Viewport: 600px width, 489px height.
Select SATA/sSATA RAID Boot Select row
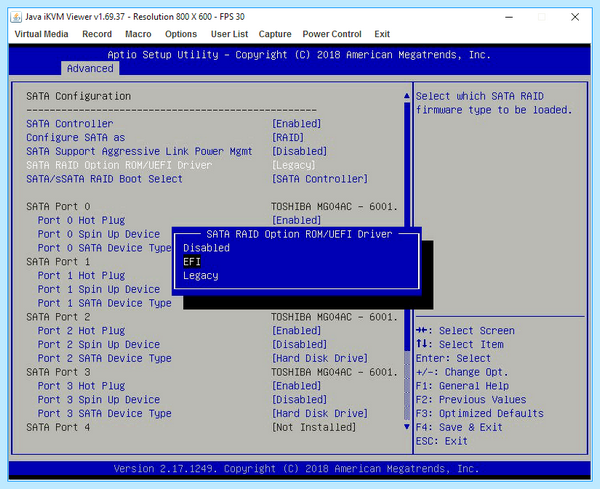point(104,179)
